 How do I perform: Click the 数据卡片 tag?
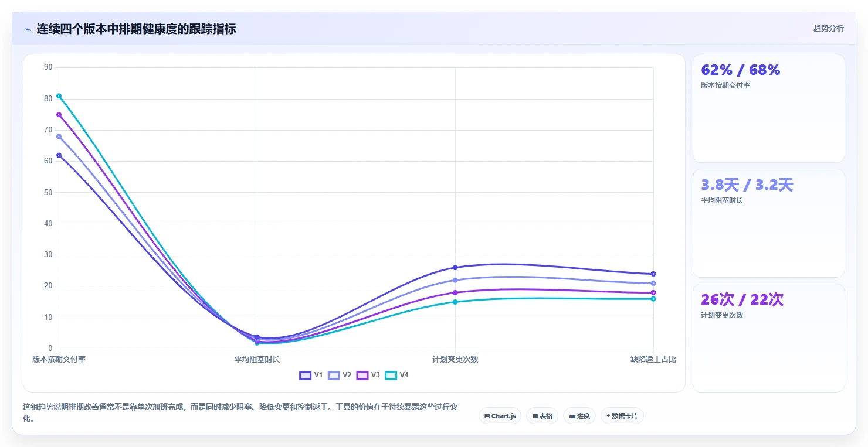click(622, 416)
